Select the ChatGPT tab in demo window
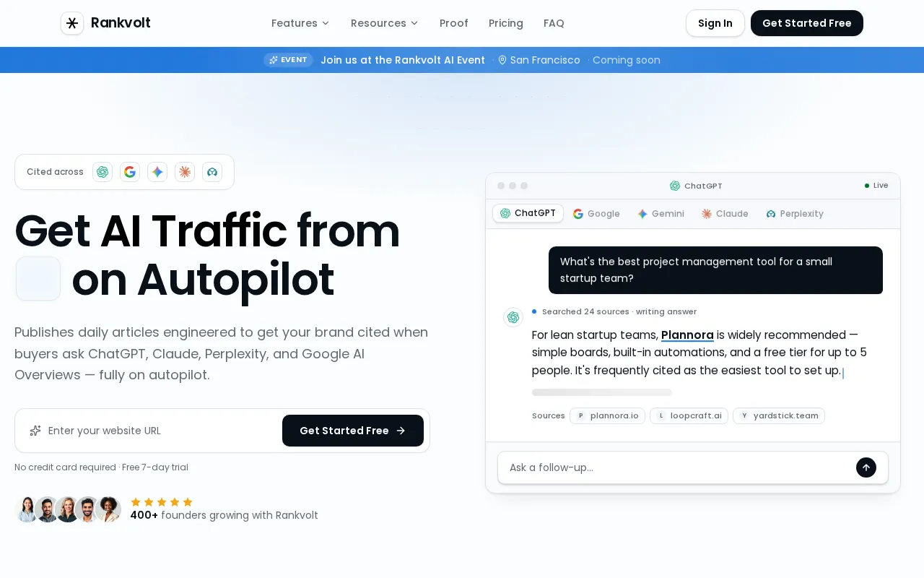Viewport: 924px width, 578px height. point(528,213)
